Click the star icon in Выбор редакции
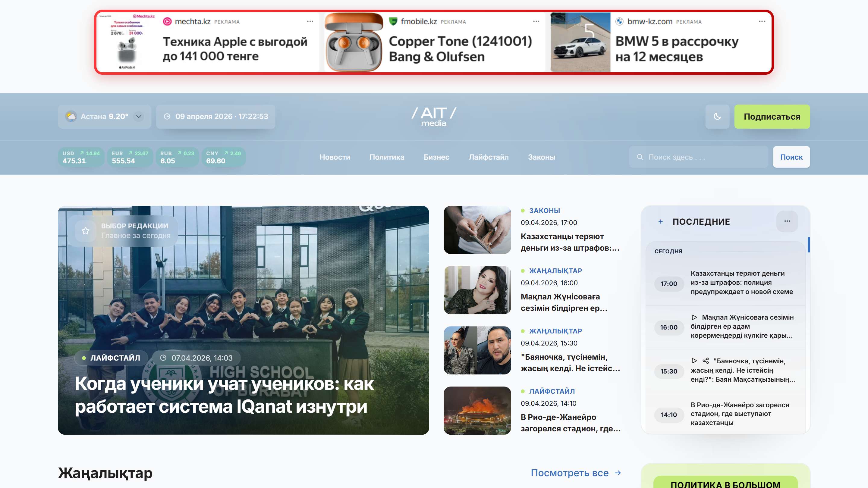868x488 pixels. (86, 231)
